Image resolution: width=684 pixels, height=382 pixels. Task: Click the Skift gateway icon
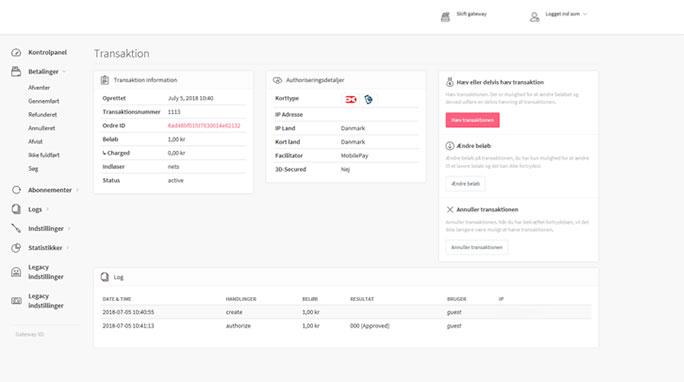[445, 17]
